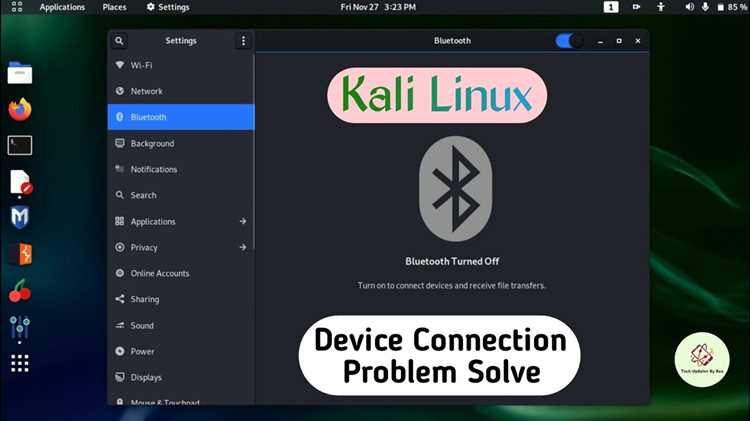Open Applications settings

(x=181, y=221)
